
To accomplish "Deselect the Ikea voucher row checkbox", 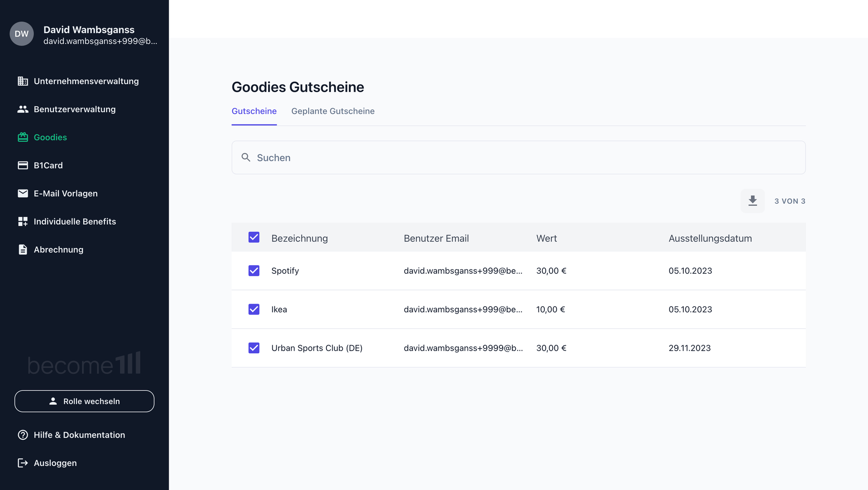I will pos(254,309).
